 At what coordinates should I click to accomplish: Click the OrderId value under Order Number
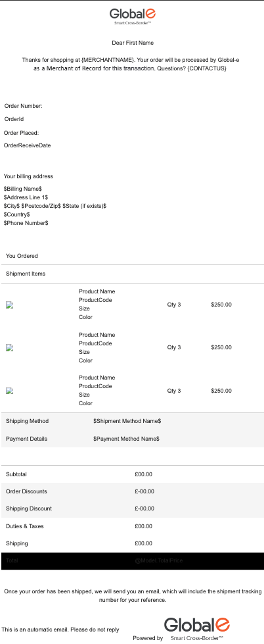(14, 119)
